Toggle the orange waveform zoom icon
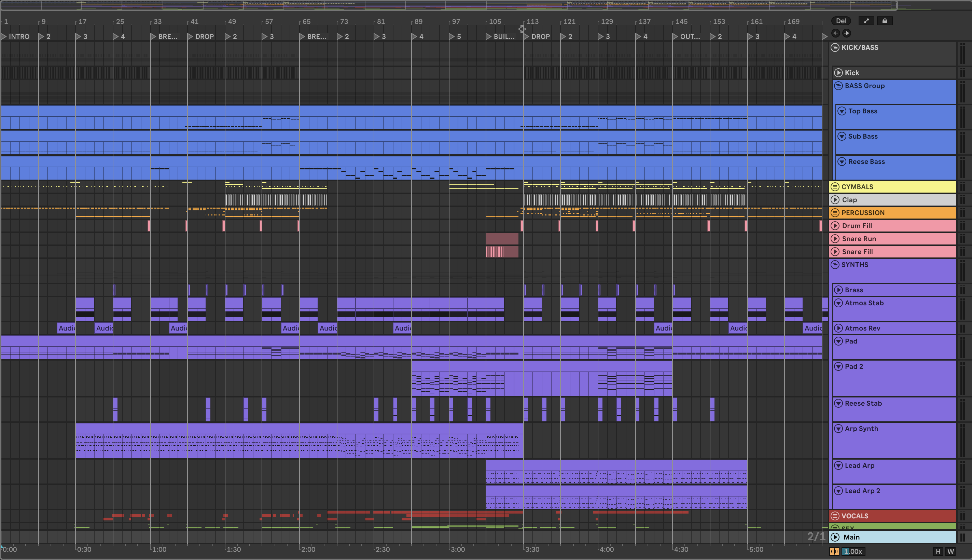 coord(834,551)
